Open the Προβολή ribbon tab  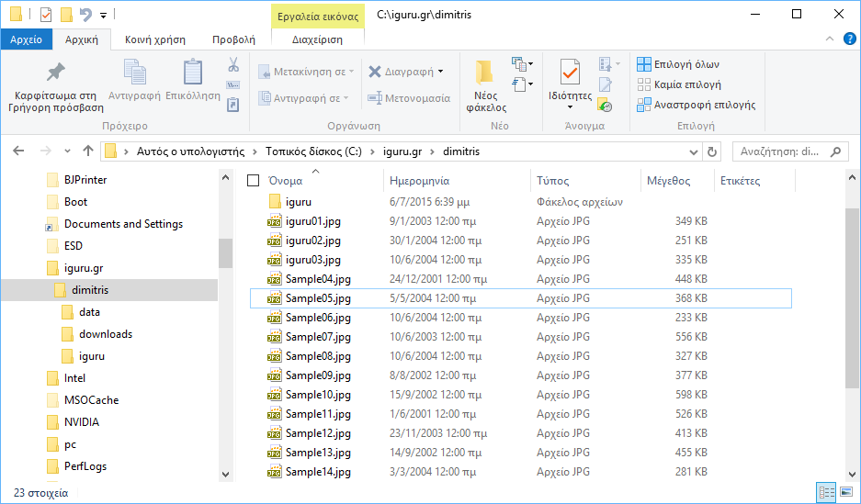click(233, 39)
